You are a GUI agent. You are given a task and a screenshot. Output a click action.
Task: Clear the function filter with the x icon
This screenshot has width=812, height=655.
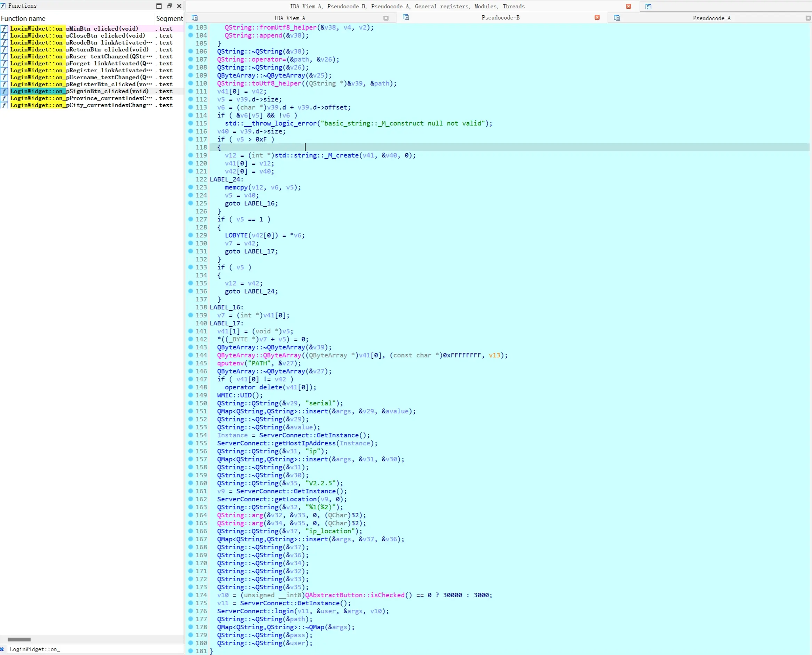pos(2,649)
